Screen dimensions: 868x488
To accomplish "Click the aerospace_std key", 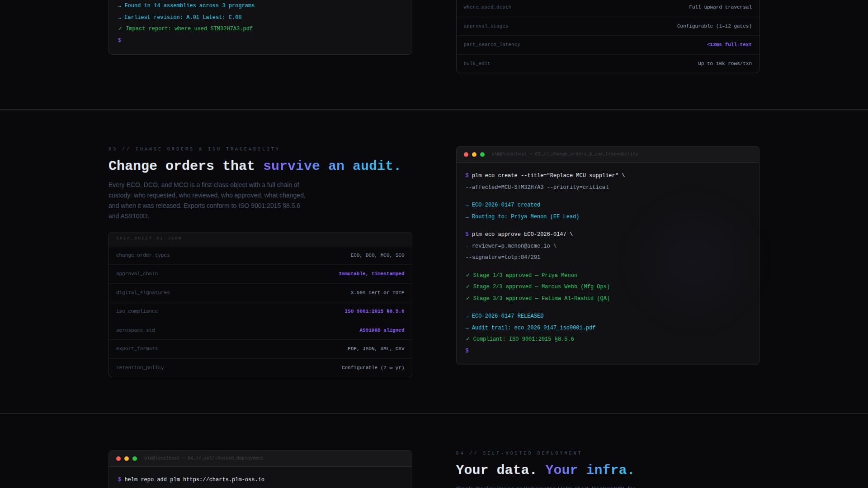I will pyautogui.click(x=135, y=330).
